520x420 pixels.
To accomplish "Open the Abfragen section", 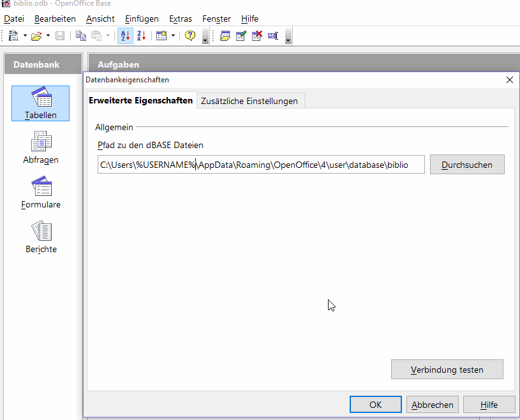I will (x=40, y=148).
